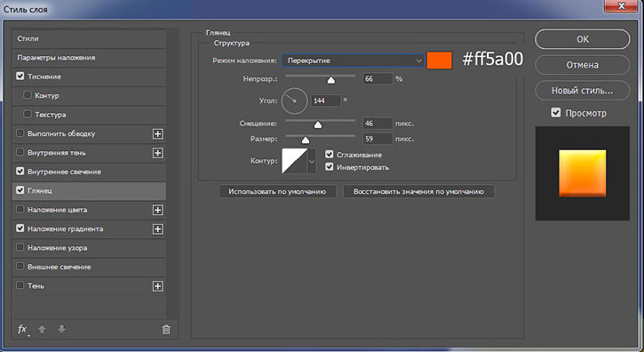Image resolution: width=644 pixels, height=352 pixels.
Task: Click plus icon next to Тень
Action: click(x=158, y=286)
